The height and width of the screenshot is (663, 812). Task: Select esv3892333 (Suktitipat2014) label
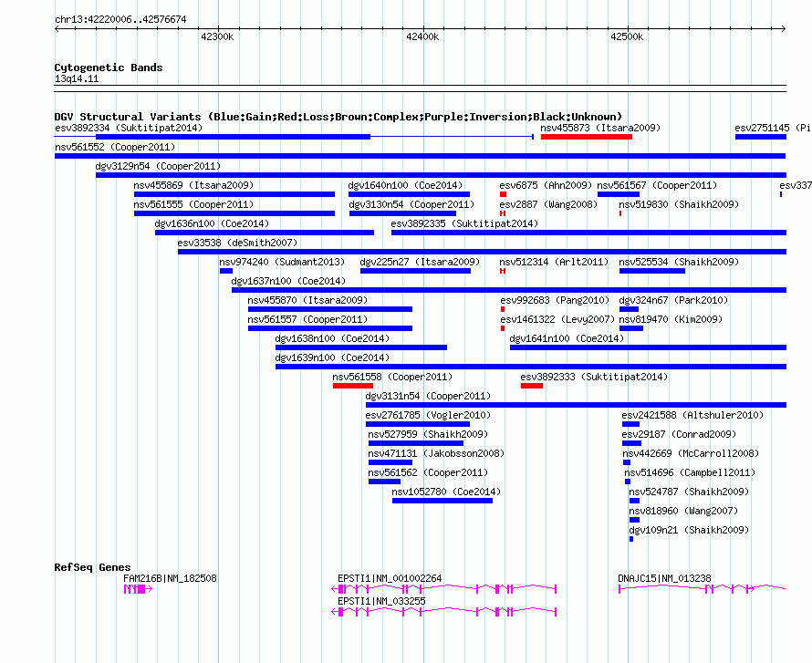(594, 377)
